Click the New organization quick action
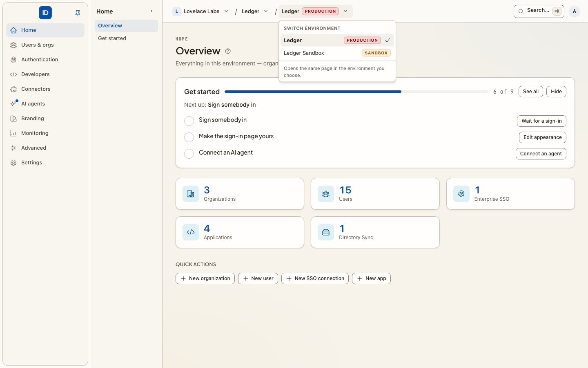 pos(205,278)
